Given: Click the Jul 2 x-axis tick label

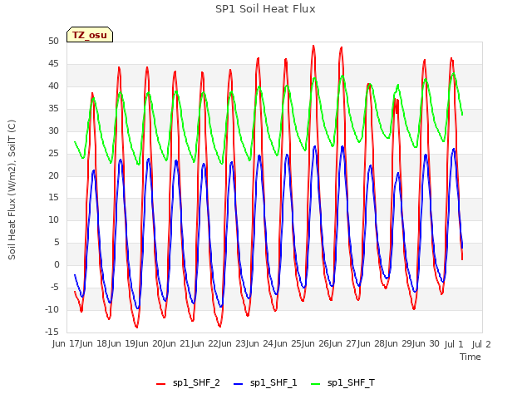Looking at the screenshot, I should tap(481, 344).
